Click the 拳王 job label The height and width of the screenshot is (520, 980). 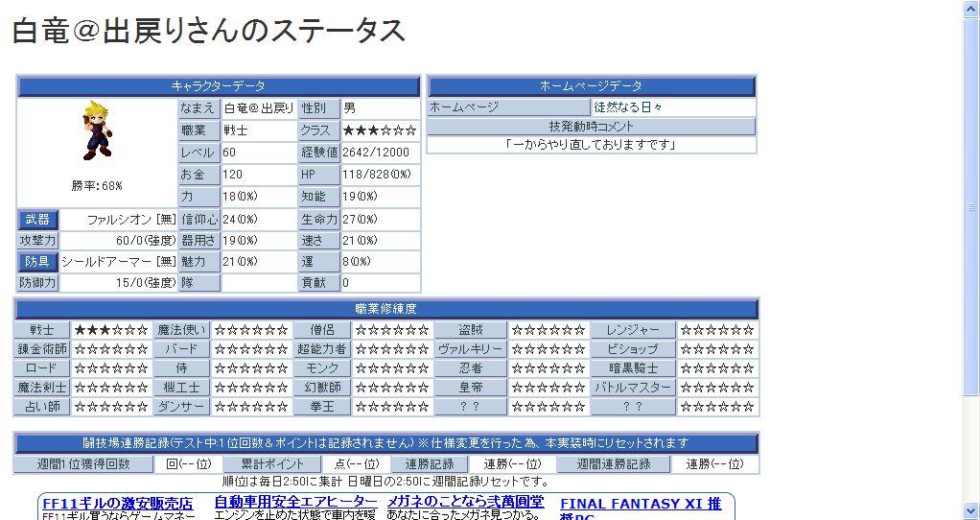[322, 407]
